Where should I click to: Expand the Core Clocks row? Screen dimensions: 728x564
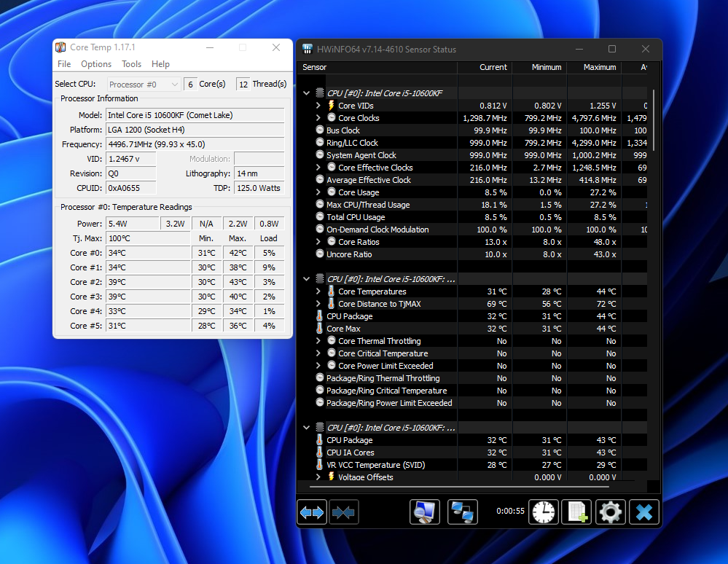tap(318, 118)
